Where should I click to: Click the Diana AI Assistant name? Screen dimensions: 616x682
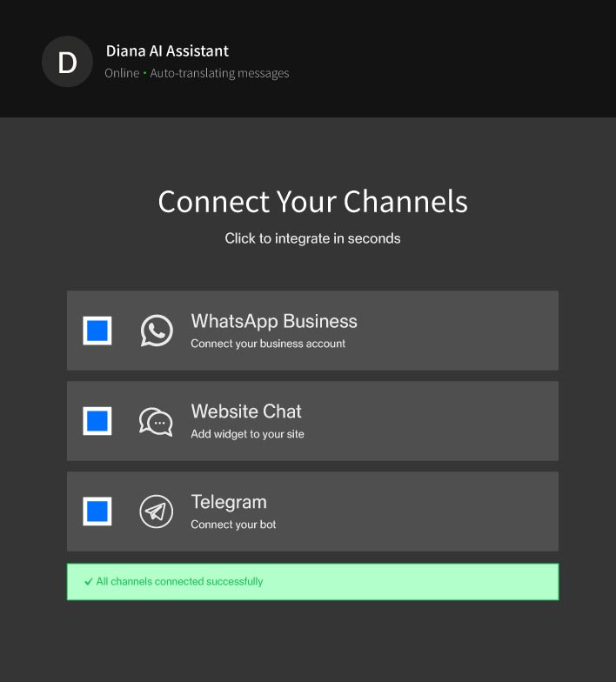click(167, 50)
